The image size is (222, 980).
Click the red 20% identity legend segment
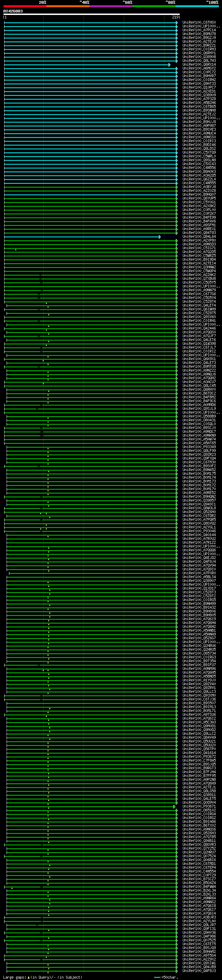[25, 6]
